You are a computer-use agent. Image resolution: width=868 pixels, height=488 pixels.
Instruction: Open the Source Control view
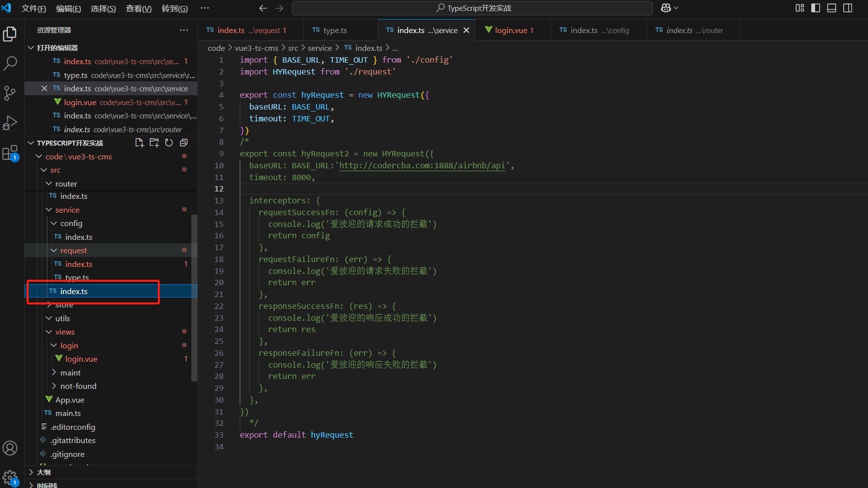click(10, 93)
